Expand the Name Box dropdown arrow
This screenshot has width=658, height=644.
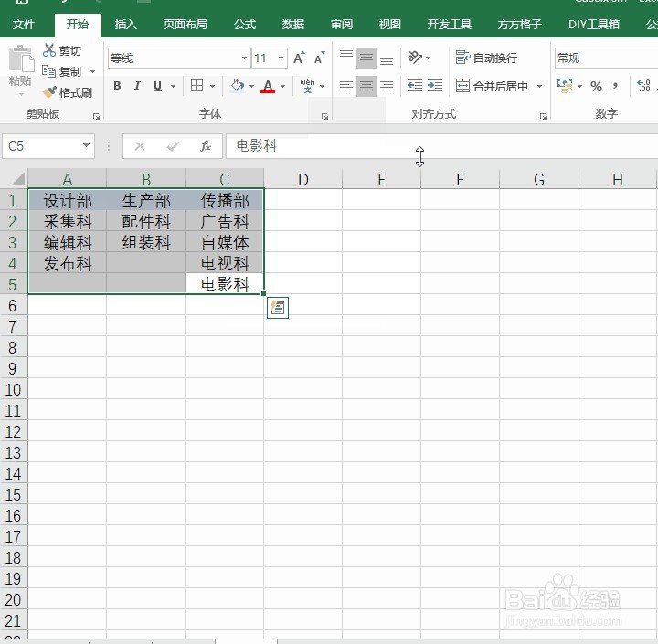coord(86,145)
